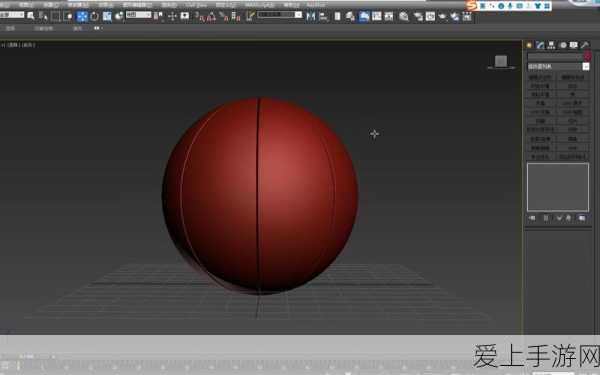Image resolution: width=600 pixels, height=375 pixels.
Task: Expand the named selection sets dropdown
Action: coord(280,15)
